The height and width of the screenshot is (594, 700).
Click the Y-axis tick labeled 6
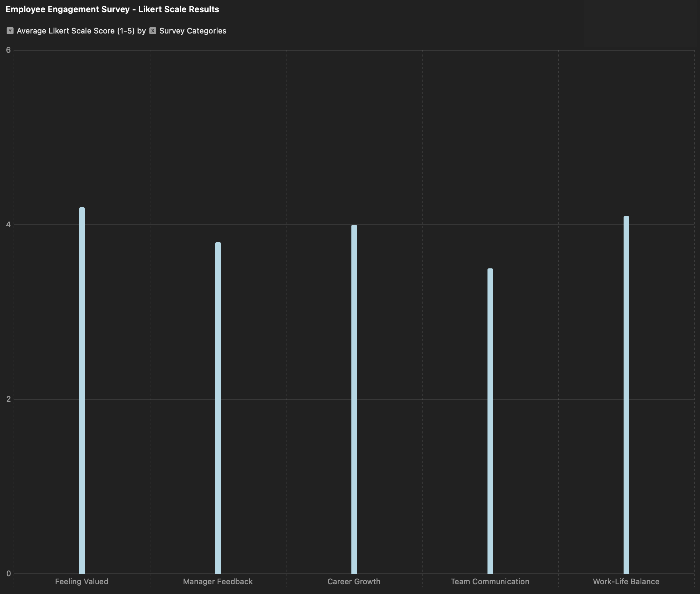pos(8,50)
